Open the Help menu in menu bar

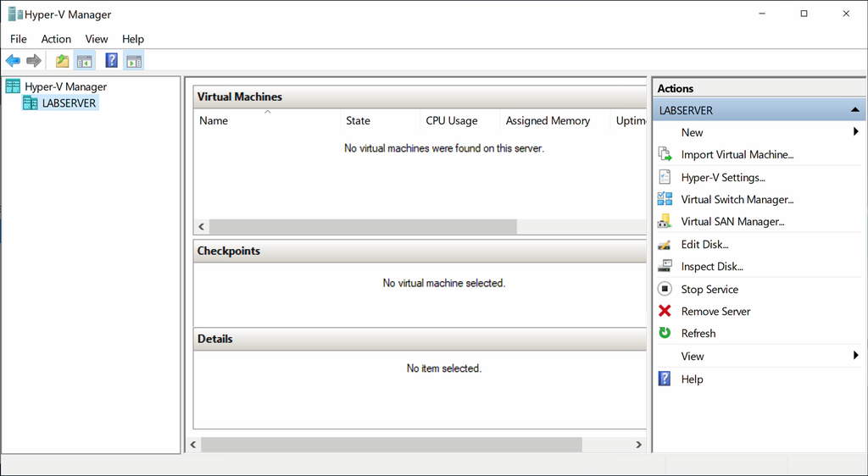(133, 39)
